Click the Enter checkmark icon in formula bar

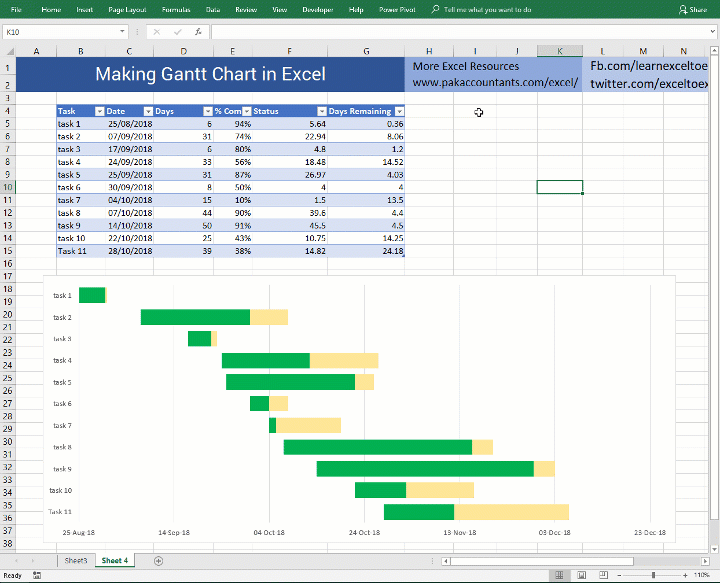pyautogui.click(x=178, y=32)
